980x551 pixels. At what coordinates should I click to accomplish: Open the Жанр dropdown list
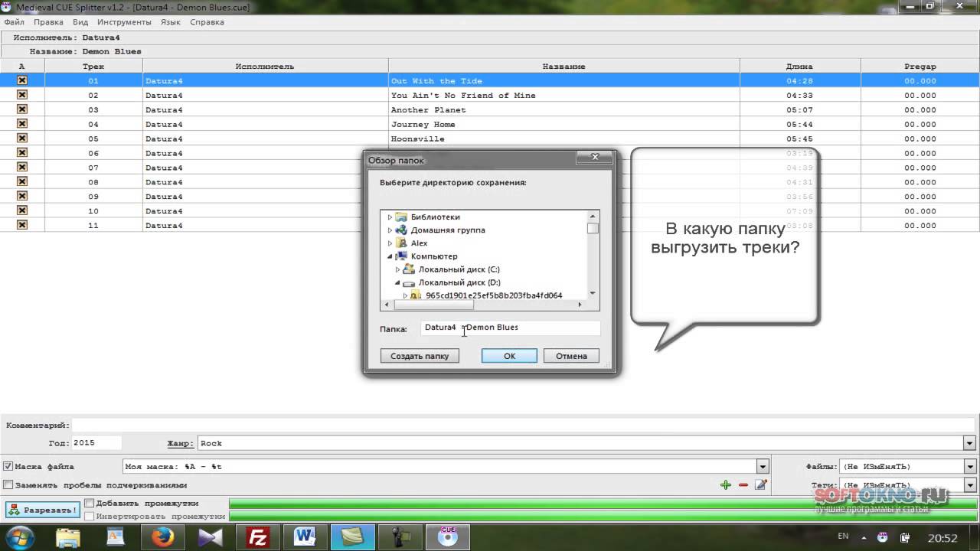970,443
